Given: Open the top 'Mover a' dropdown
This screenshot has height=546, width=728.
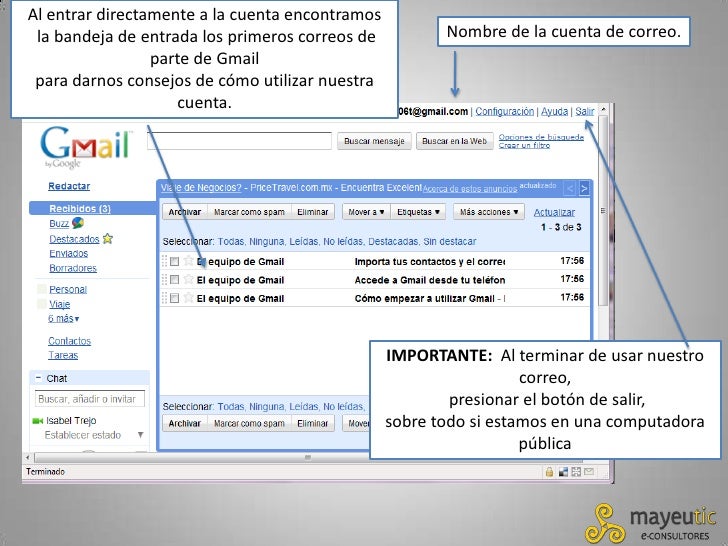Looking at the screenshot, I should point(366,212).
